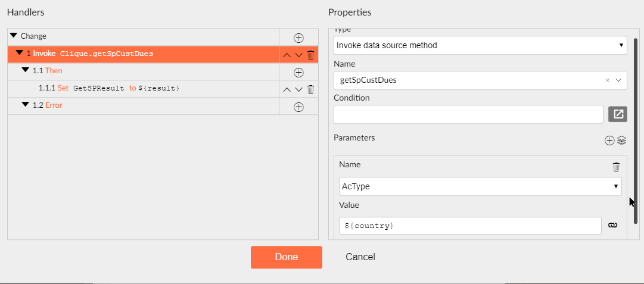Open the Condition expression editor
644x284 pixels.
(x=618, y=114)
